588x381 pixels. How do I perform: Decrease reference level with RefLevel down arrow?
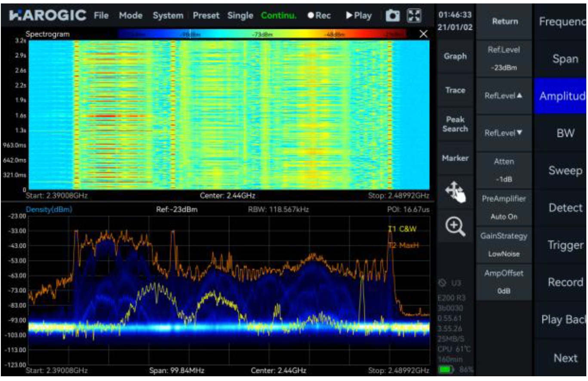coord(504,133)
